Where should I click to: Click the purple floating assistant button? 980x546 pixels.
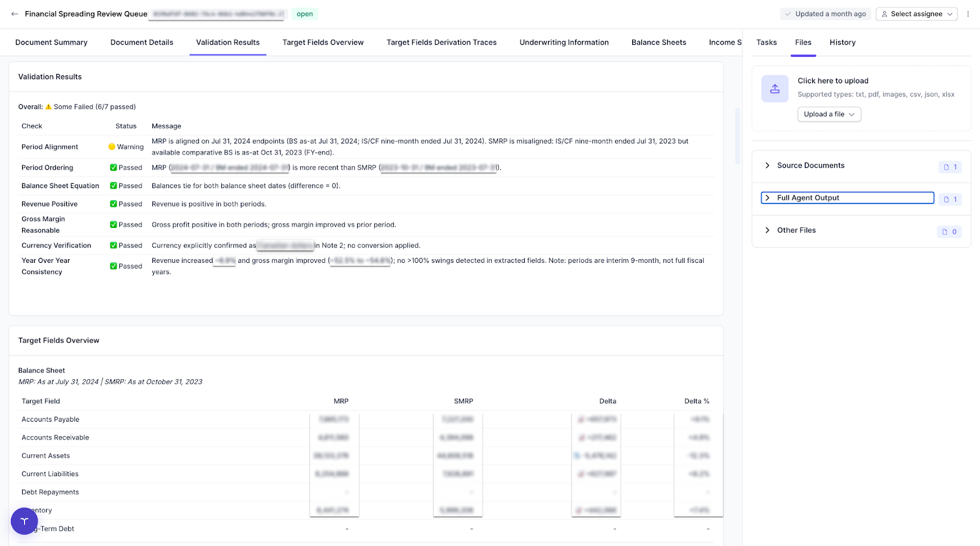24,521
